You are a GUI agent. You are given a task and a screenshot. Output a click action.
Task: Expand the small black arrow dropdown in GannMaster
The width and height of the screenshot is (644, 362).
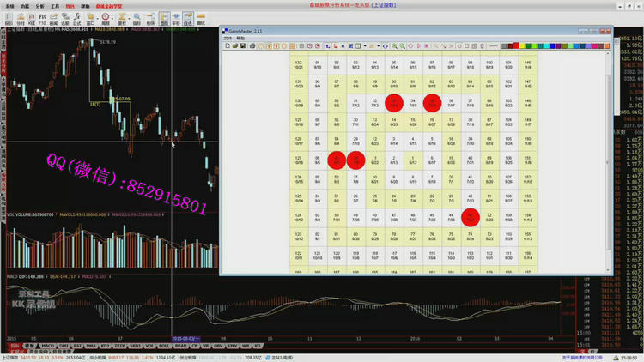(365, 46)
